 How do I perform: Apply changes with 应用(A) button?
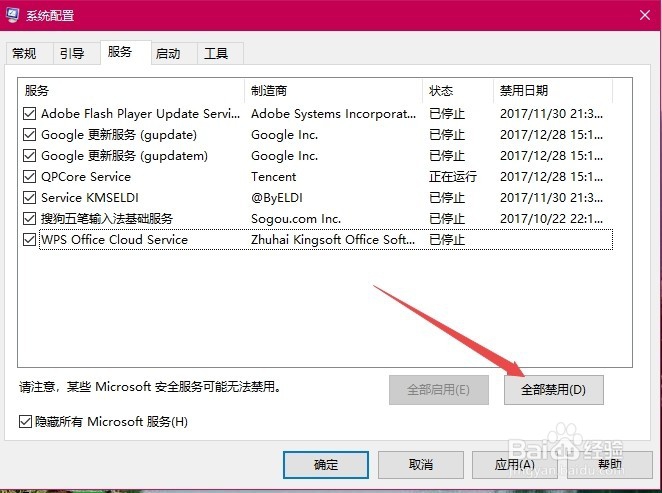(x=515, y=465)
